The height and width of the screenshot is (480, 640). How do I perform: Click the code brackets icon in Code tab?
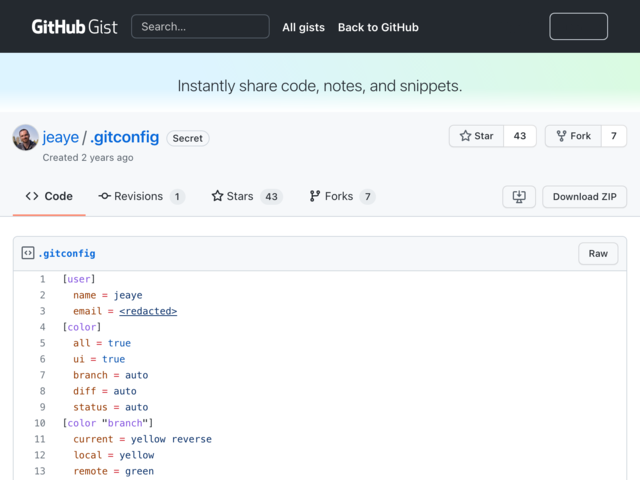(x=32, y=196)
